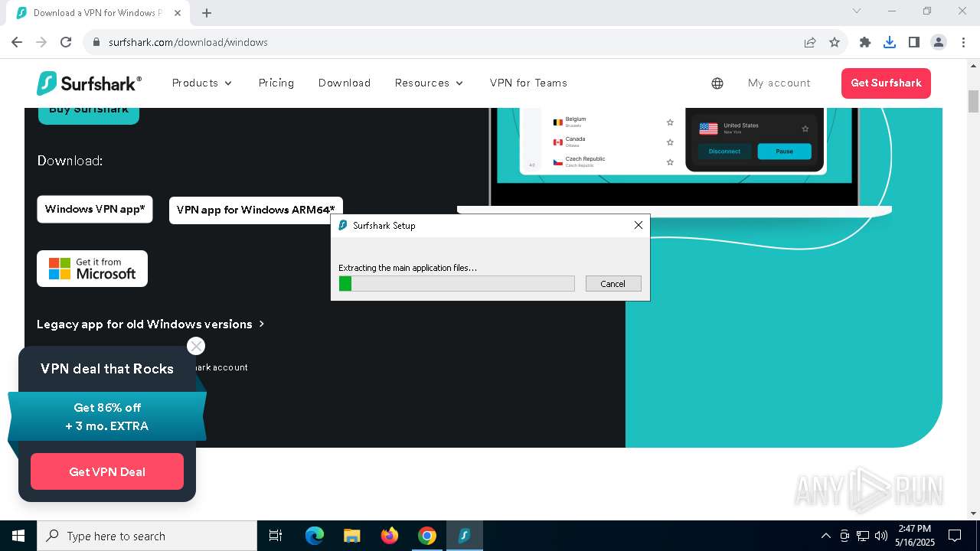The image size is (980, 551).
Task: Open the Chrome extensions puzzle icon
Action: pyautogui.click(x=865, y=42)
